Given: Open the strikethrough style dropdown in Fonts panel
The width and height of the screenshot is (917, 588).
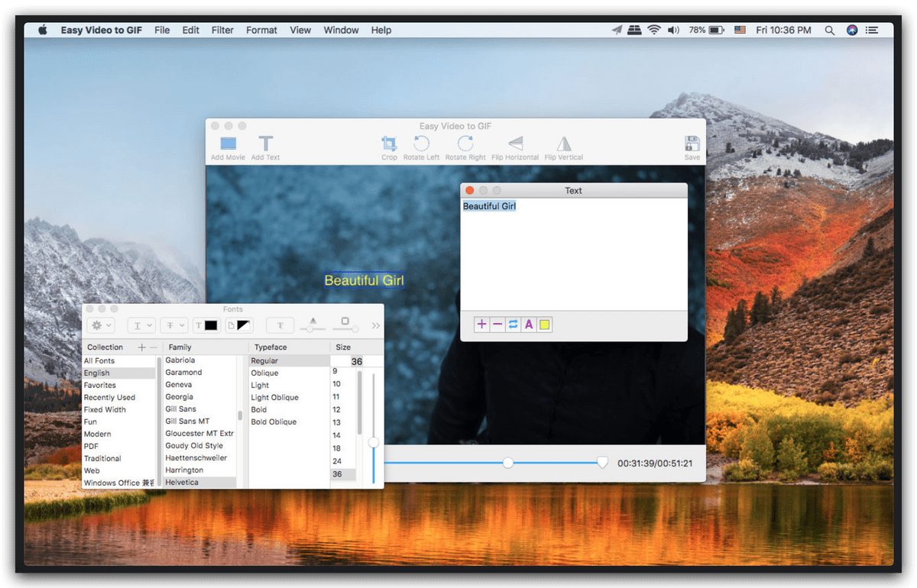Looking at the screenshot, I should click(x=173, y=325).
